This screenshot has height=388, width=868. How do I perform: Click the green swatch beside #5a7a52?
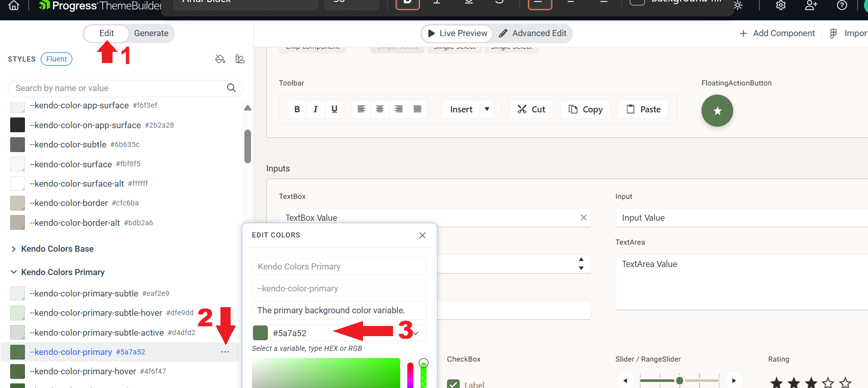point(261,333)
